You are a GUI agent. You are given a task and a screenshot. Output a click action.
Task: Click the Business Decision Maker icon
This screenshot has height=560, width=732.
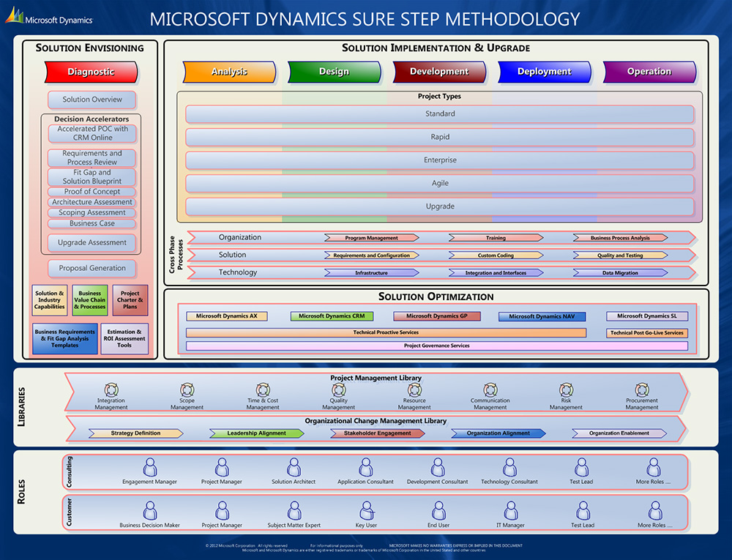150,510
